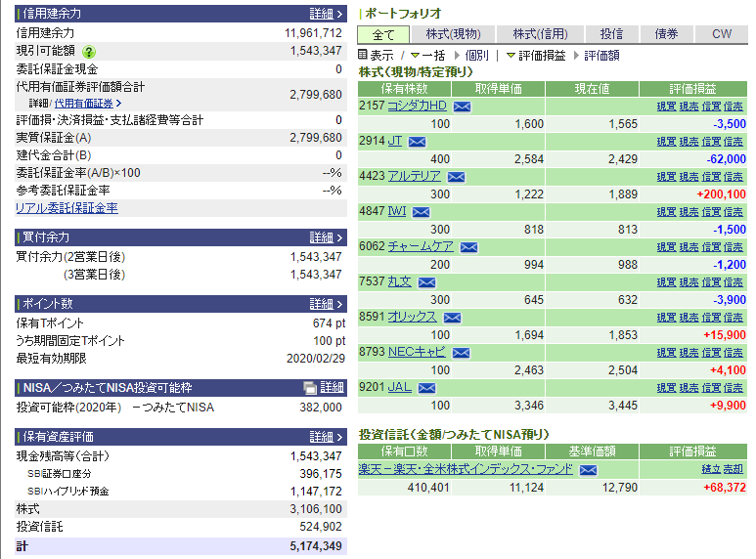
Task: Click アルテリア gain value +200,100
Action: click(x=722, y=194)
